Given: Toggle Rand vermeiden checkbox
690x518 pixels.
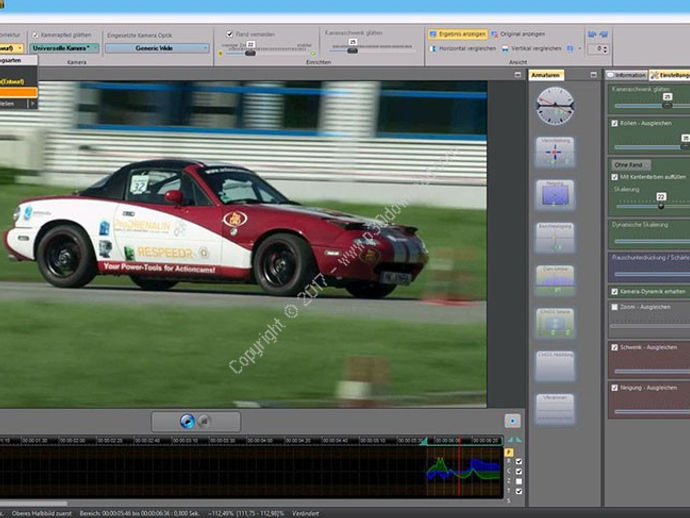Looking at the screenshot, I should [x=229, y=34].
